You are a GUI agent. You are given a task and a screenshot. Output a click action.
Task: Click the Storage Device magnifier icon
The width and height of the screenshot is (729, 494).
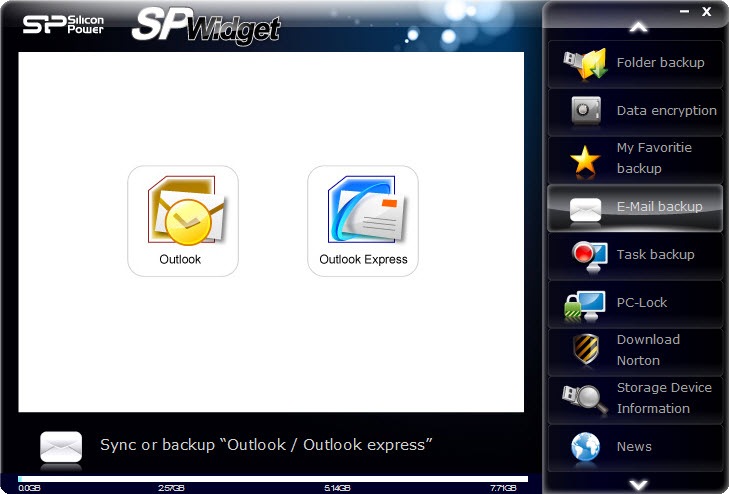pos(584,399)
